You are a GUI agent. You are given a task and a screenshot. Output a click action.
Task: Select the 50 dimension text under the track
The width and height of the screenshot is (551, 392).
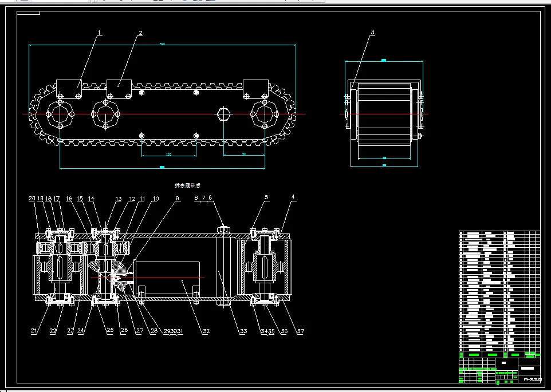(x=244, y=154)
